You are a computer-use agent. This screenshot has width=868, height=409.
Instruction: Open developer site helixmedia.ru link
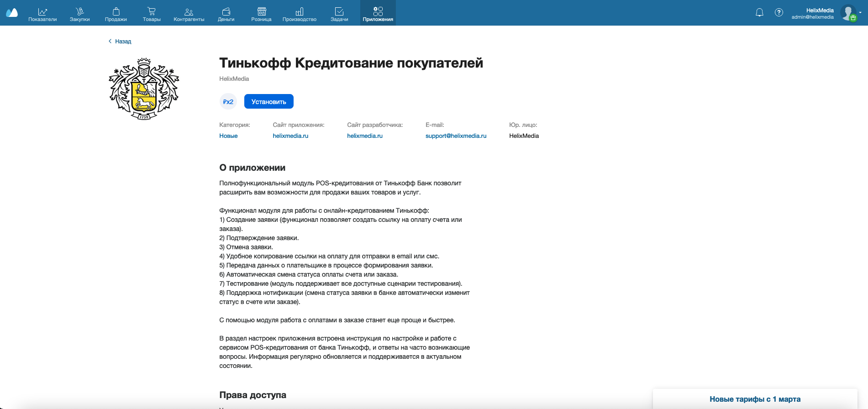365,136
